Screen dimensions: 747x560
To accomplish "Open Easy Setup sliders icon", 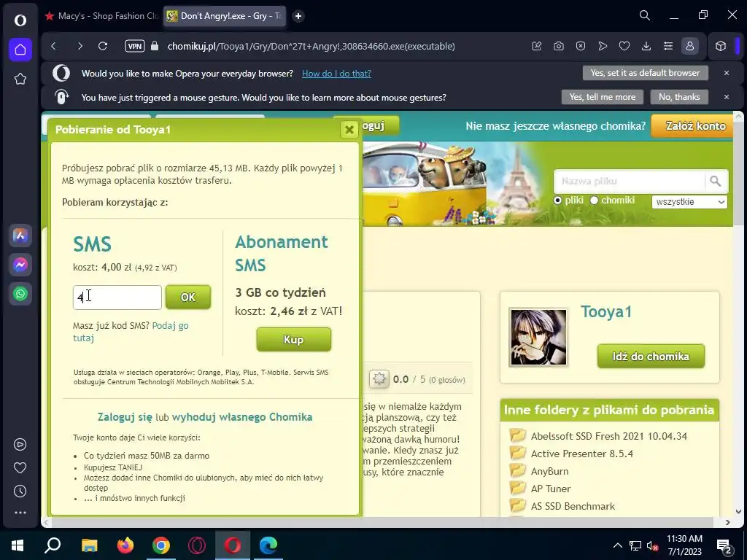I will 668,46.
